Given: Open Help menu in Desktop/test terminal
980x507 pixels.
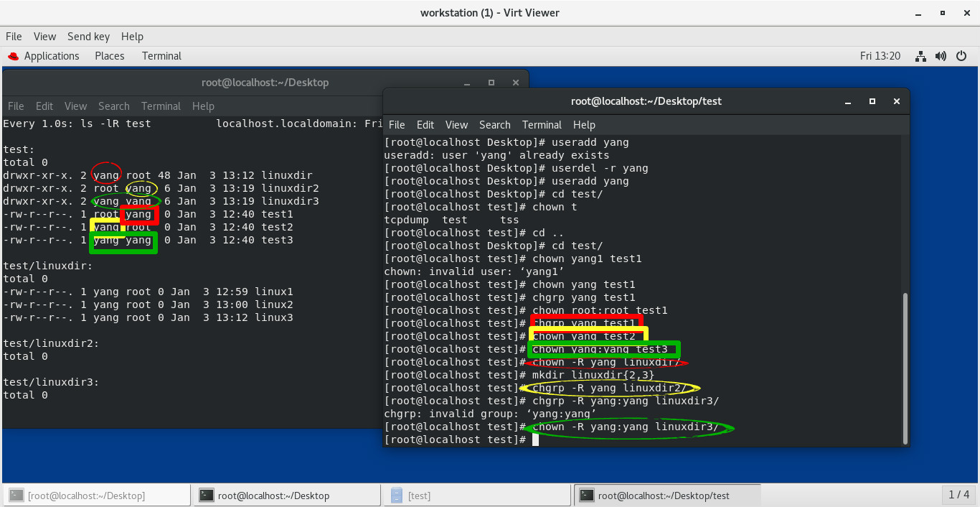Looking at the screenshot, I should (x=584, y=124).
